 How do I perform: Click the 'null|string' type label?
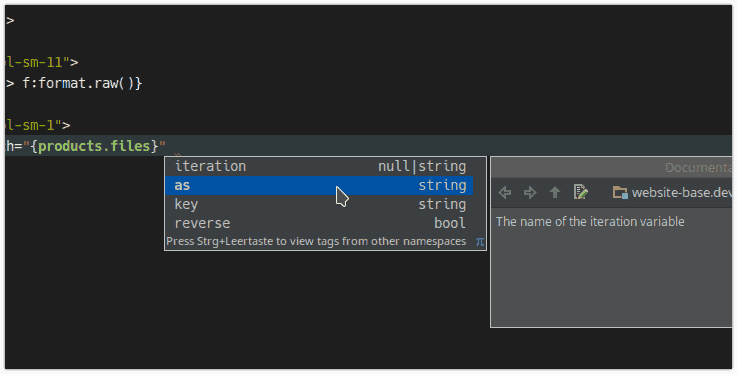(422, 166)
